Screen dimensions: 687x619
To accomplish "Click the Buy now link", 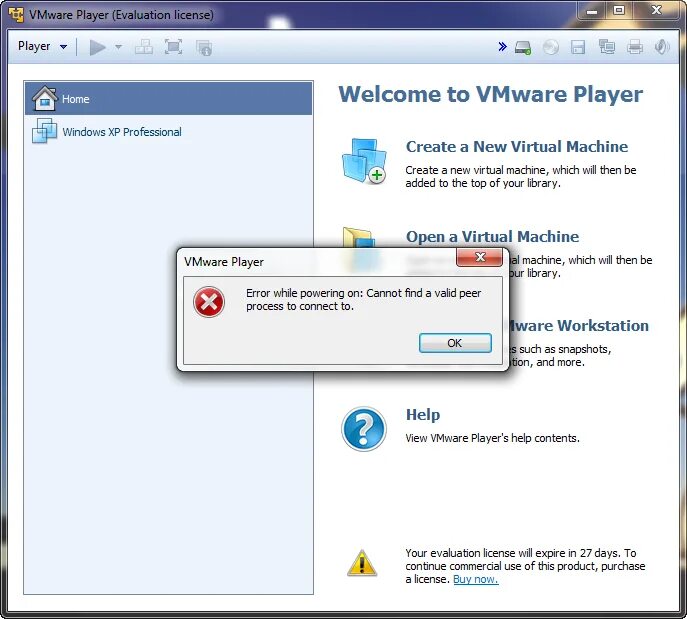I will pyautogui.click(x=475, y=579).
